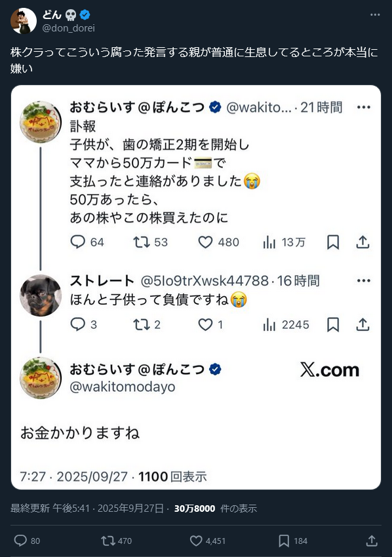Click the bookmark icon on ストレート's reply
The height and width of the screenshot is (557, 392).
pos(333,324)
